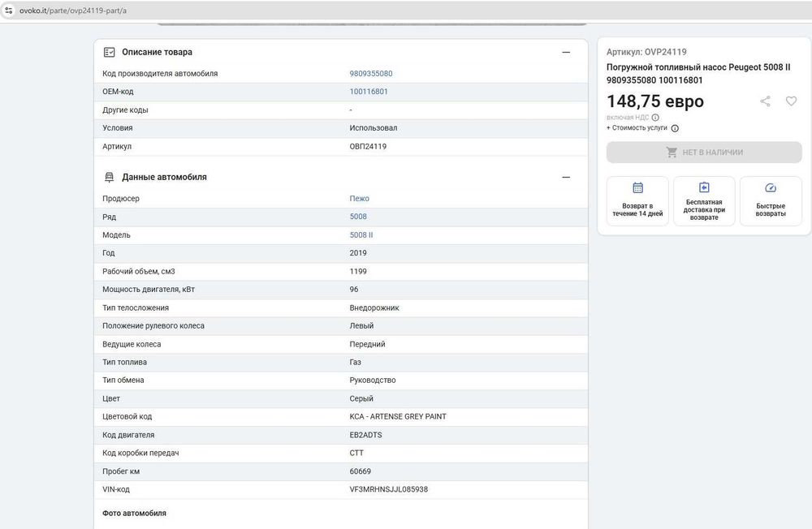Viewport: 812px width, 529px height.
Task: Add part to favorites with heart icon
Action: (791, 101)
